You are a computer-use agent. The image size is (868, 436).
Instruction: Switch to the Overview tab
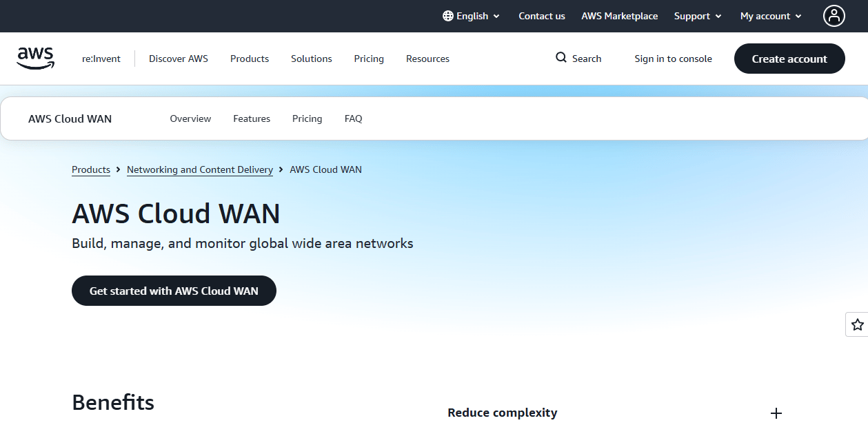(x=190, y=118)
